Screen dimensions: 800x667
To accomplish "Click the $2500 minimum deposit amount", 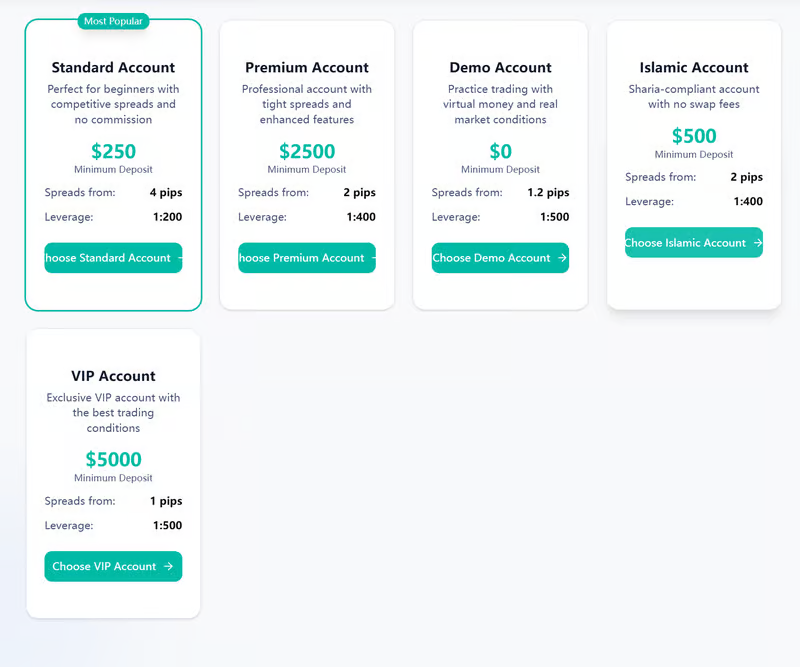I will pyautogui.click(x=307, y=151).
